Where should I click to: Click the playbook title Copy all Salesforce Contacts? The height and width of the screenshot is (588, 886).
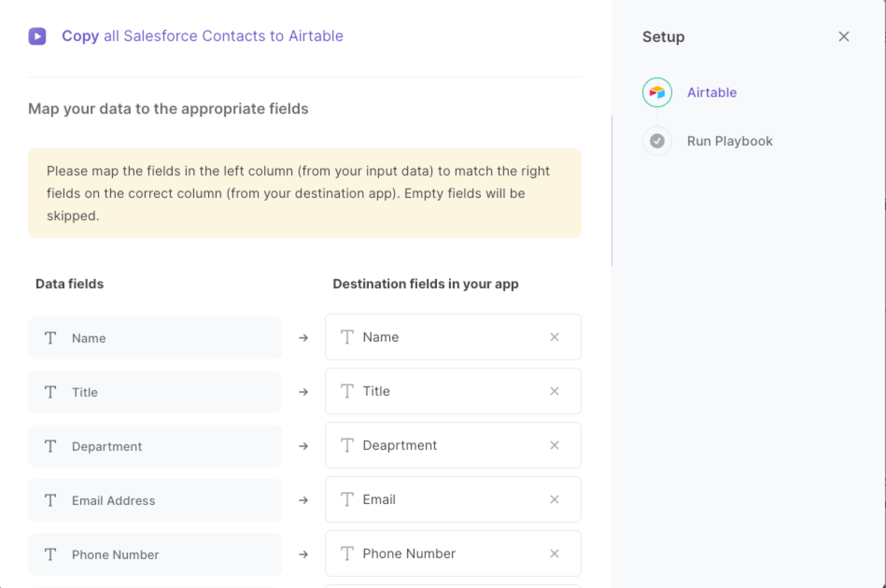pyautogui.click(x=202, y=36)
